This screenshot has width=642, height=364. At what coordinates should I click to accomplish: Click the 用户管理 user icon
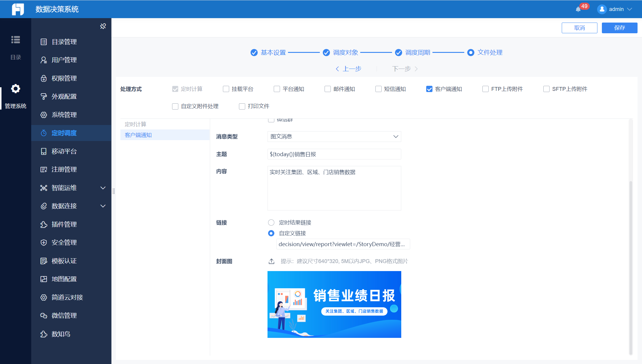[44, 60]
